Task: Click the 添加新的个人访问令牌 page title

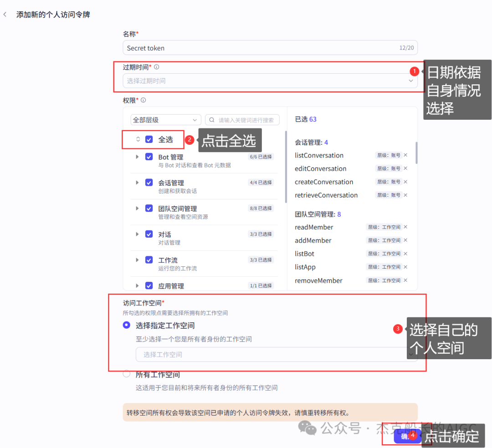Action: [x=53, y=15]
